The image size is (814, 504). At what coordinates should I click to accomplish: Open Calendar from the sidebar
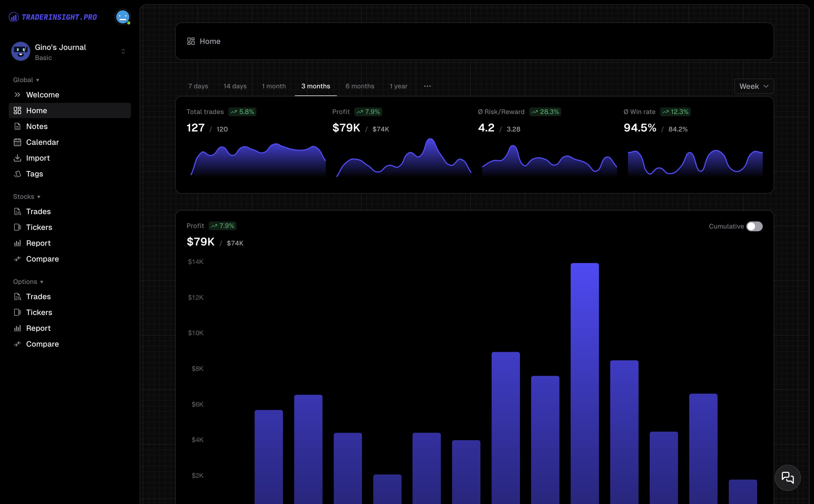click(x=70, y=142)
